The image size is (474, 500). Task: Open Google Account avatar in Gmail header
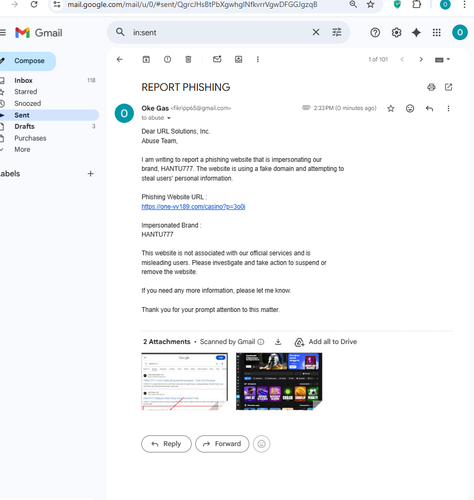coord(460,32)
